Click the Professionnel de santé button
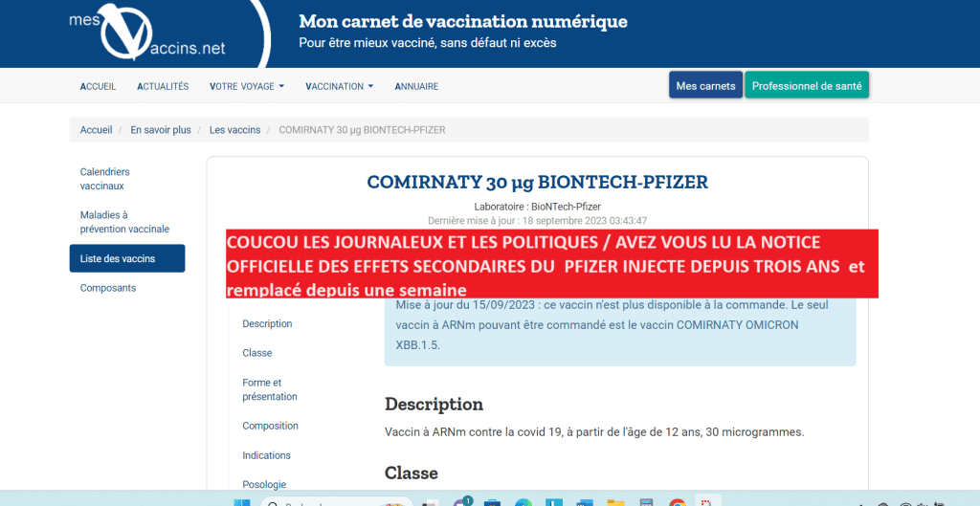The image size is (980, 506). point(807,86)
